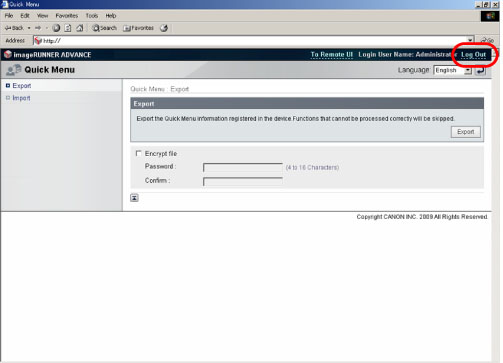The width and height of the screenshot is (503, 363).
Task: Click the History toolbar icon
Action: click(164, 28)
